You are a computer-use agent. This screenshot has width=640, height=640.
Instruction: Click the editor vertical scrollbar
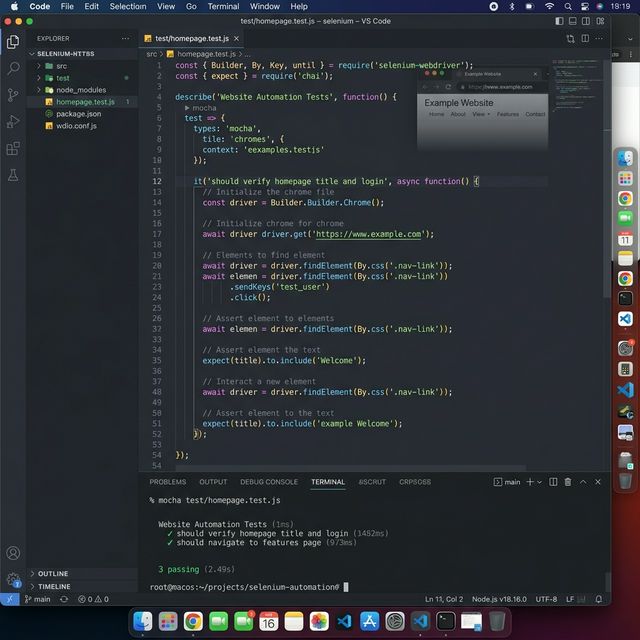(607, 180)
